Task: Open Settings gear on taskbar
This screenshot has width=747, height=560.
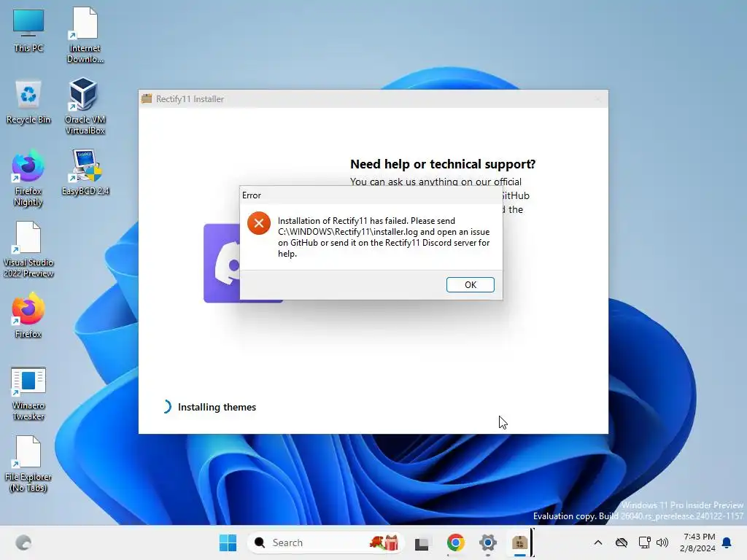Action: [488, 542]
